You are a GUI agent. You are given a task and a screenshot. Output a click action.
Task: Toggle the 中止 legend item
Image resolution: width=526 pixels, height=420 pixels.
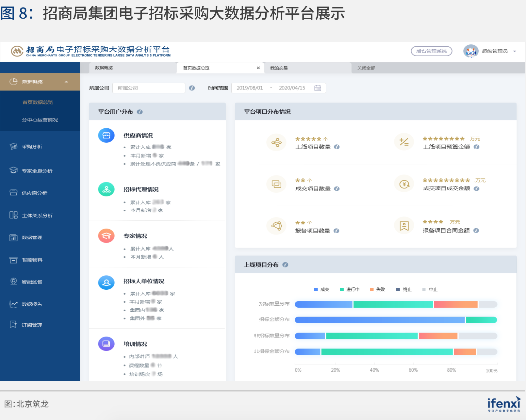click(x=430, y=290)
